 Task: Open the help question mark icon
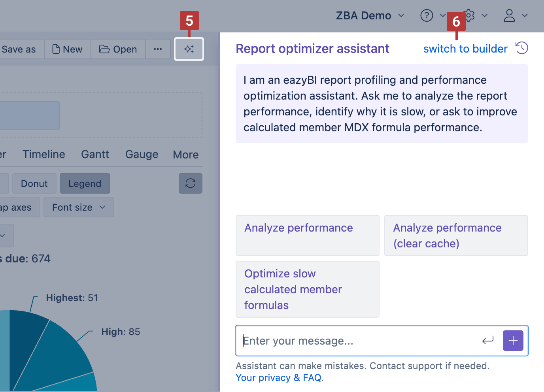click(427, 15)
